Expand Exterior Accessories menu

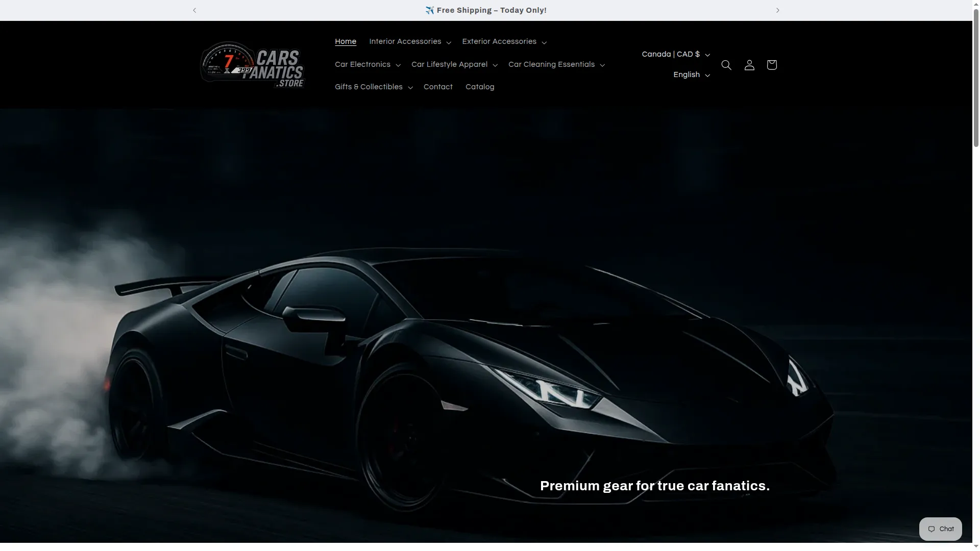click(504, 42)
